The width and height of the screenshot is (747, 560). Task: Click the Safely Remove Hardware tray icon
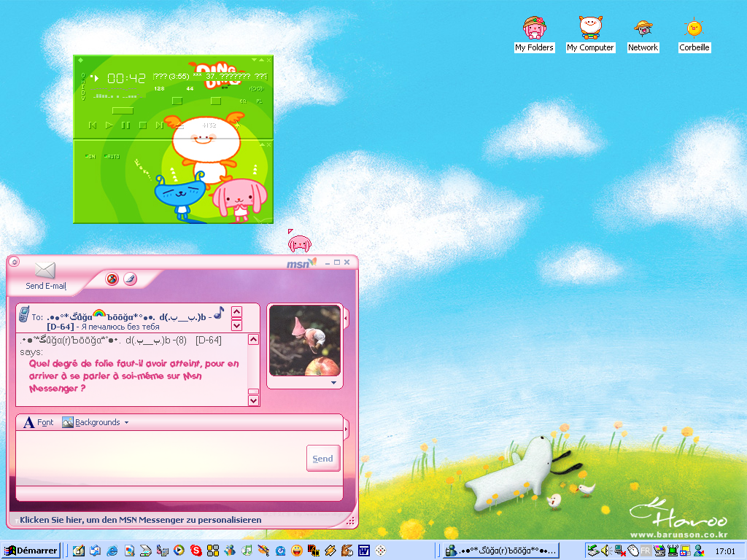tap(592, 551)
